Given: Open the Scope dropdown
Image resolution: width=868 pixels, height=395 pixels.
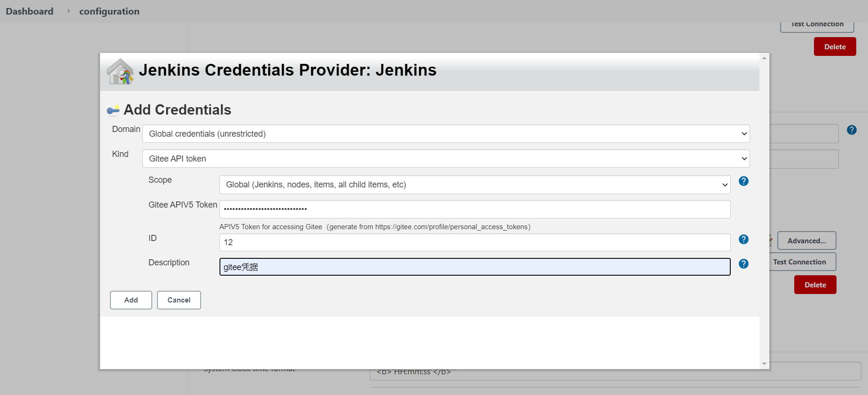Looking at the screenshot, I should [x=475, y=185].
